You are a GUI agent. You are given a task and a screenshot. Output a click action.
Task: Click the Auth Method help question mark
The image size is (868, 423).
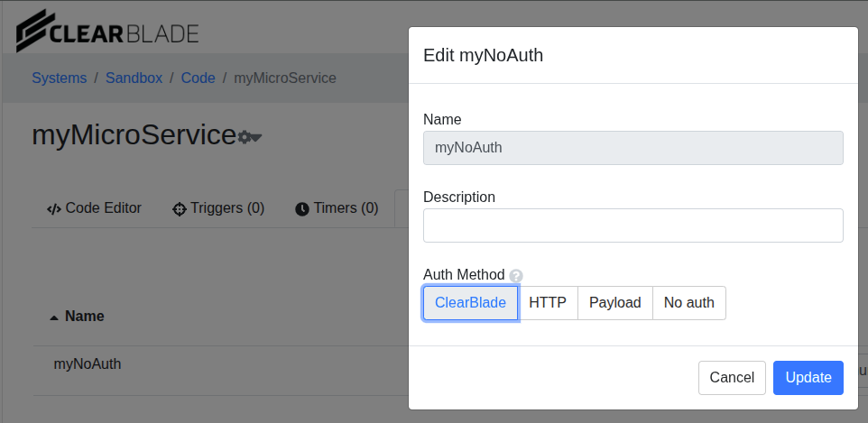tap(516, 276)
